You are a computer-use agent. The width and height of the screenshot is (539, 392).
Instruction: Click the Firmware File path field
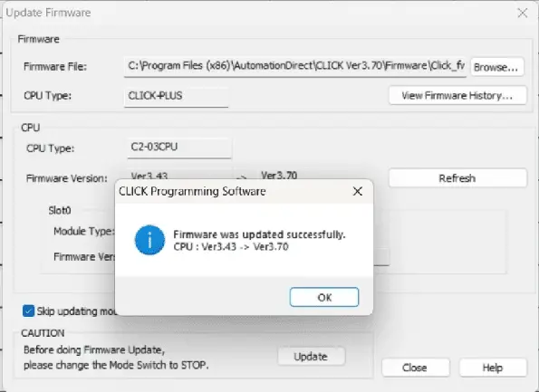click(x=295, y=66)
